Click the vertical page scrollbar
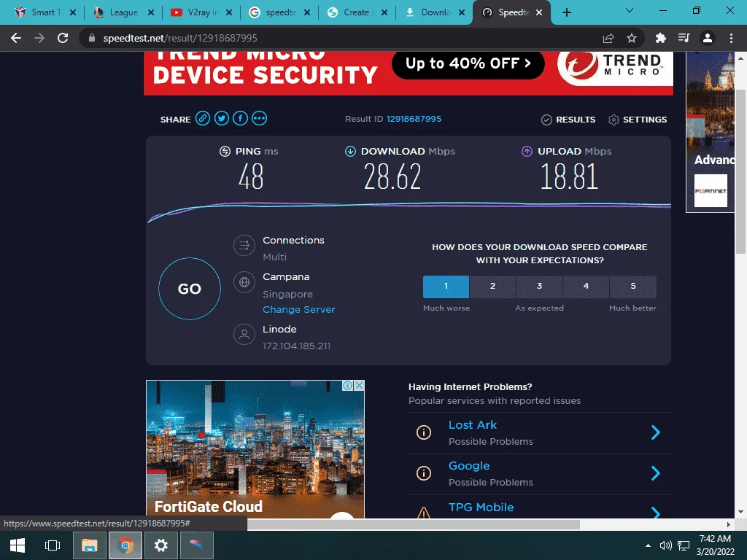747x560 pixels. 741,171
